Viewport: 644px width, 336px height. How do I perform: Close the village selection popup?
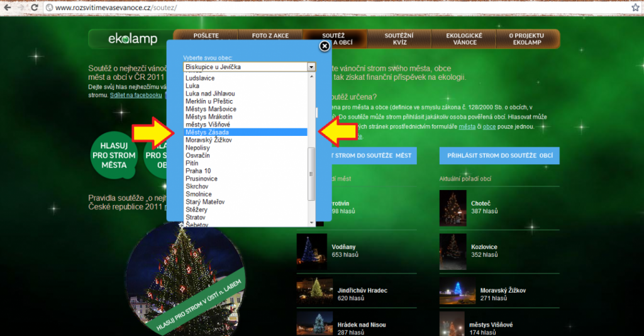325,46
